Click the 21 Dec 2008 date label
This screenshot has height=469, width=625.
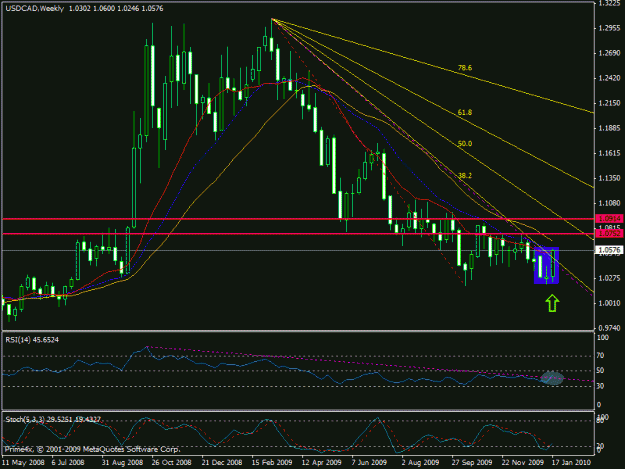tap(222, 462)
